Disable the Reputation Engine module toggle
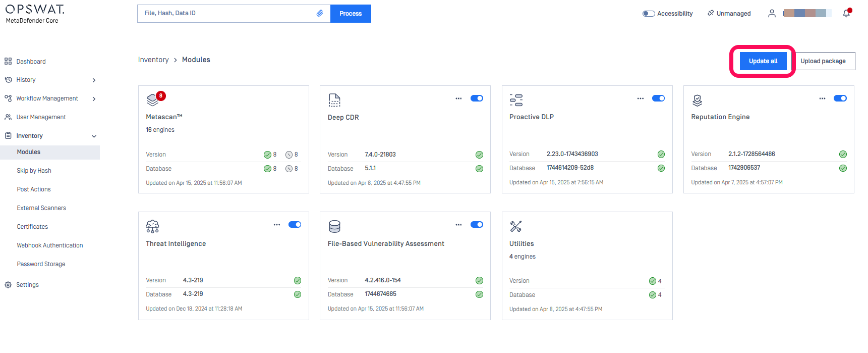This screenshot has height=353, width=868. point(840,98)
